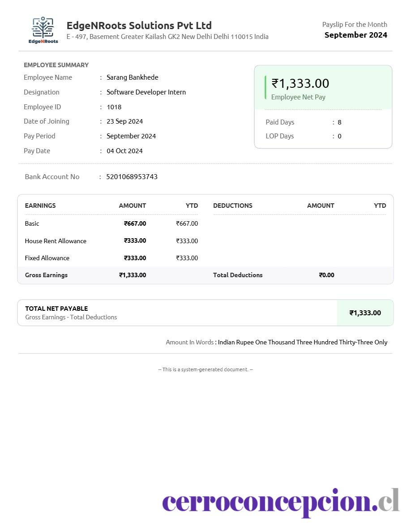Click the pay date 04 Oct 2024
Viewport: 411px width, 532px height.
(x=124, y=151)
